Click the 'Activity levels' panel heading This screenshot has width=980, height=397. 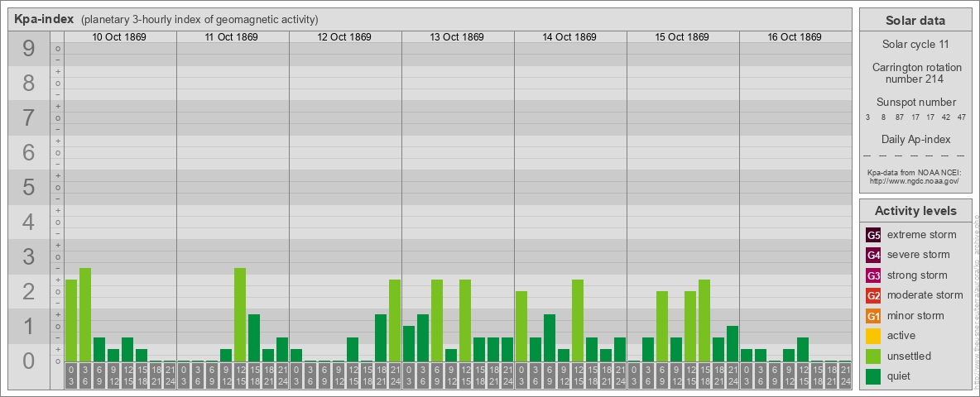pos(915,211)
